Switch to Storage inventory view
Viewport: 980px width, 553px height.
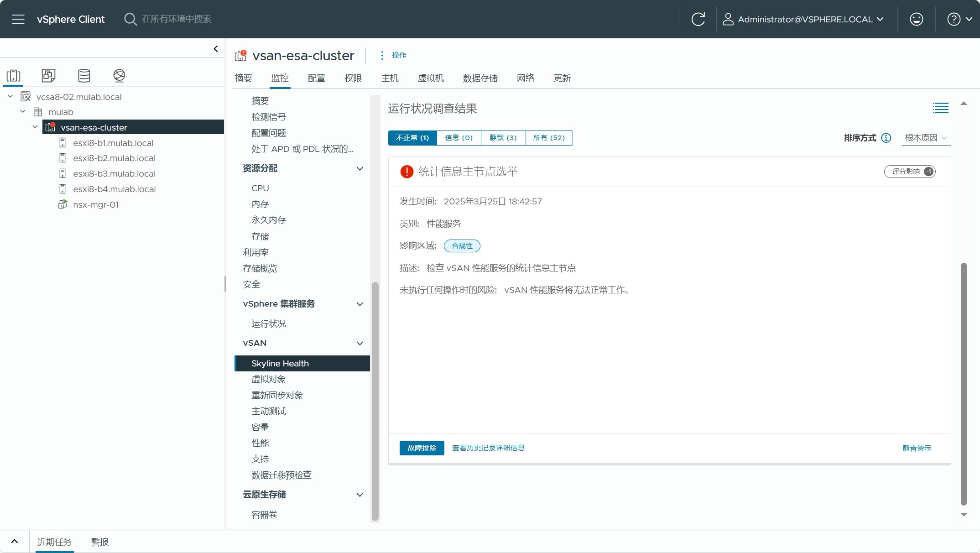pyautogui.click(x=84, y=75)
